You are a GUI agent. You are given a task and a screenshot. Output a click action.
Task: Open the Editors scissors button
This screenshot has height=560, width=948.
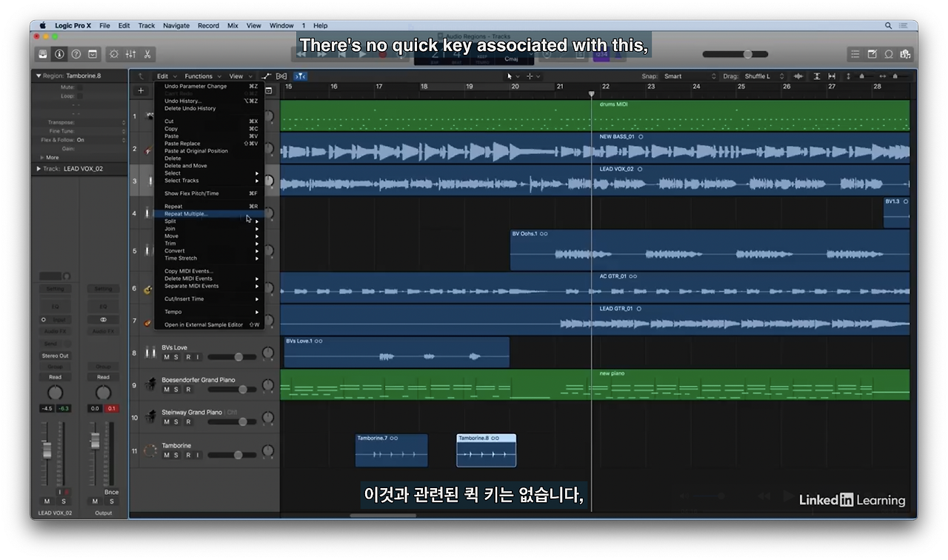pyautogui.click(x=147, y=54)
